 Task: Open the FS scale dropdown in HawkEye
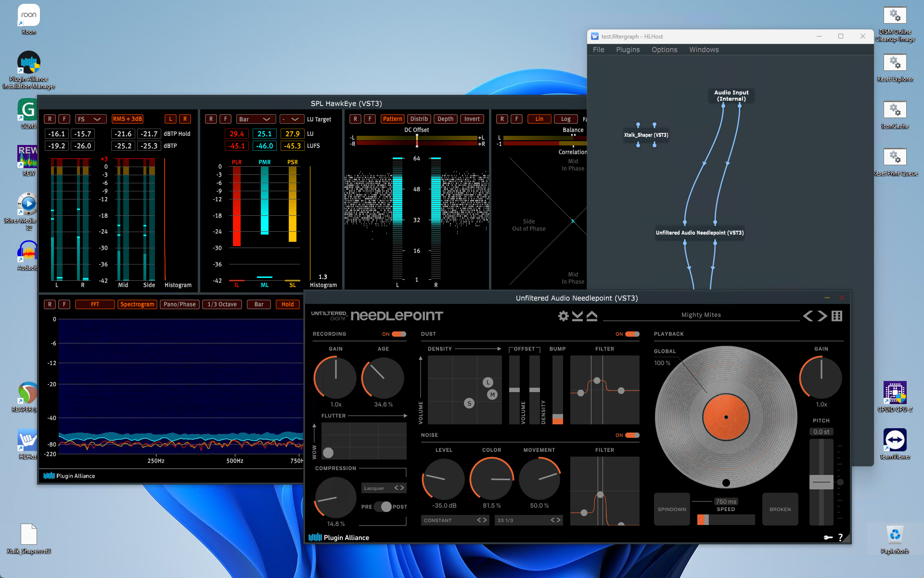90,119
